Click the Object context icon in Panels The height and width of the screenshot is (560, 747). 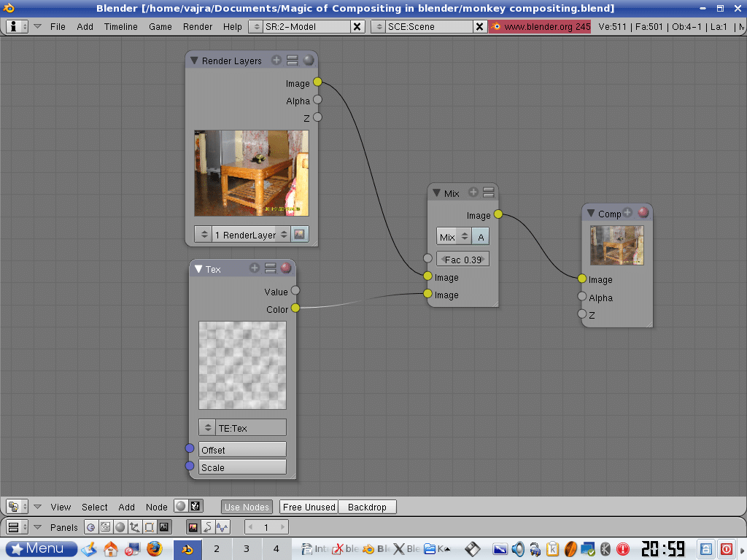click(134, 527)
